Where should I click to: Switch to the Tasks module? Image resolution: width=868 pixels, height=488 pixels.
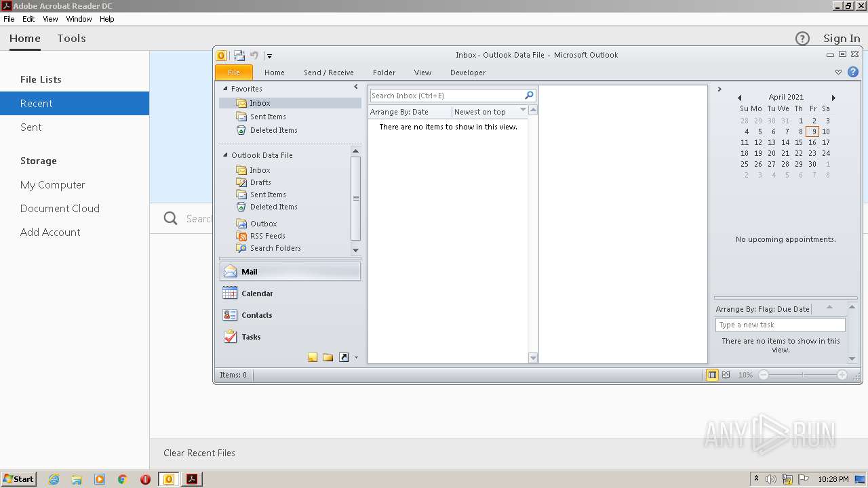click(290, 337)
